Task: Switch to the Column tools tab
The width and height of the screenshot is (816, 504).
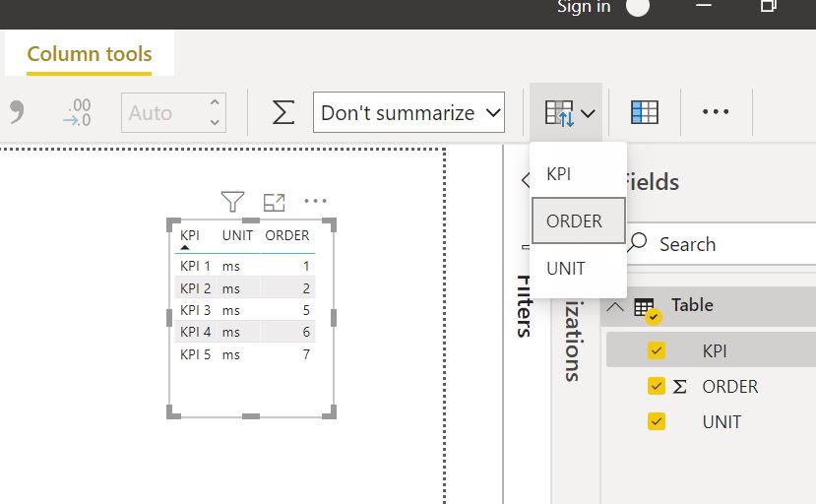Action: click(89, 54)
